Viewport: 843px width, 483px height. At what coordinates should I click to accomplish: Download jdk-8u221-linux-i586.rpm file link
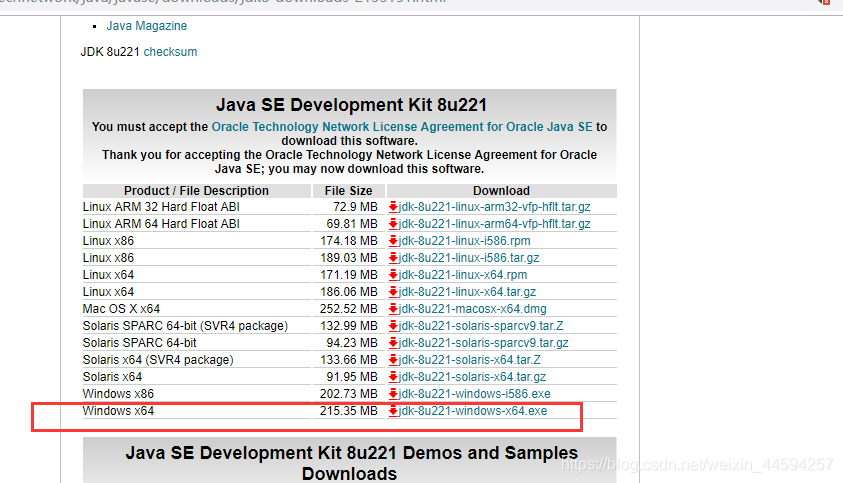point(465,241)
